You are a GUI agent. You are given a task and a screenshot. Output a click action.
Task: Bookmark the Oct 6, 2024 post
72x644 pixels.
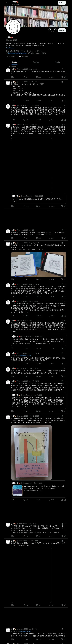point(62,316)
